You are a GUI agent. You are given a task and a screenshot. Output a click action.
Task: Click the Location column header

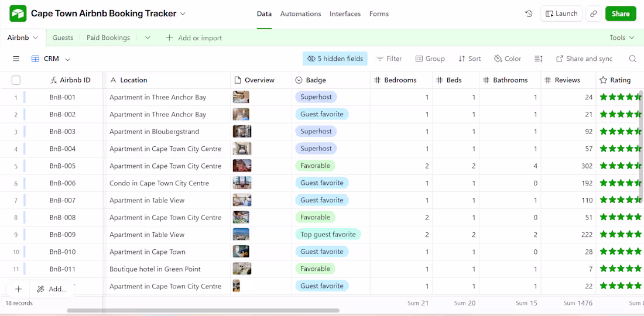coord(169,80)
